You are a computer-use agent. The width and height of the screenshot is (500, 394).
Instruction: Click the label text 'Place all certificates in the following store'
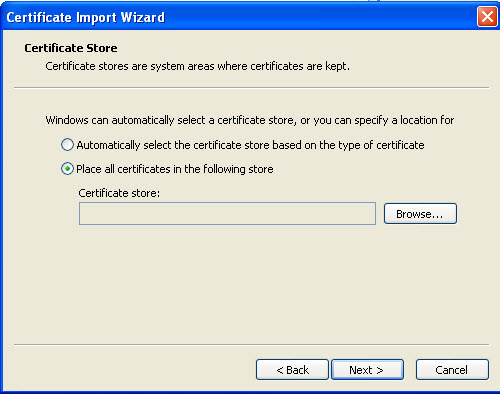tap(175, 169)
